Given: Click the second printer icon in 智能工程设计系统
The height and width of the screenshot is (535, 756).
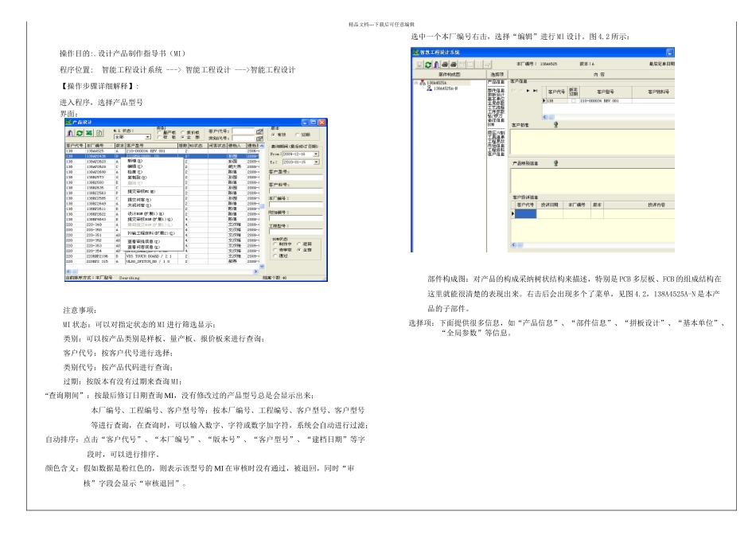Looking at the screenshot, I should (454, 64).
